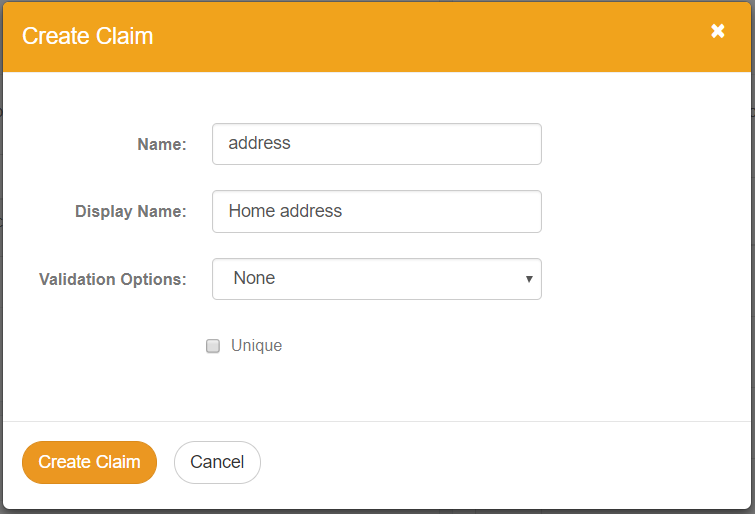
Task: Click the word "address" in Name field
Action: [x=259, y=144]
